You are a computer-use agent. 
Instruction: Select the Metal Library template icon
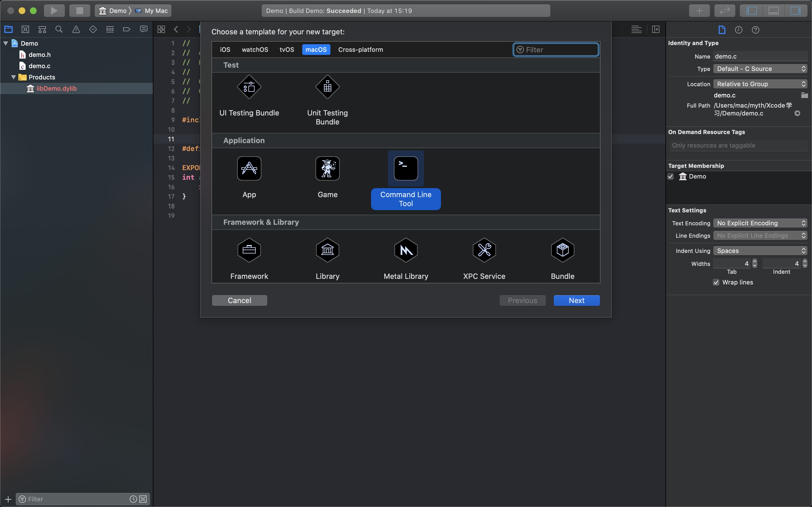tap(406, 250)
